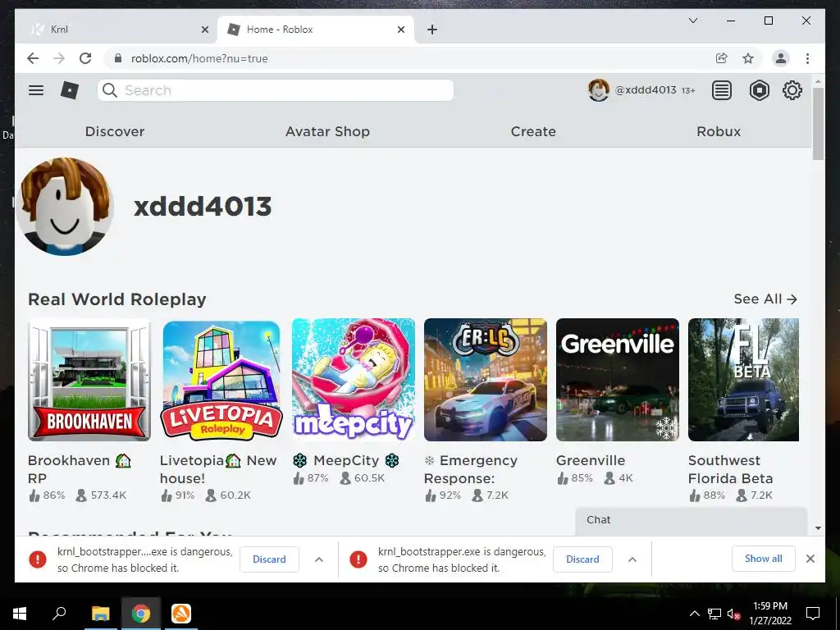Open the network tray icon

[714, 614]
